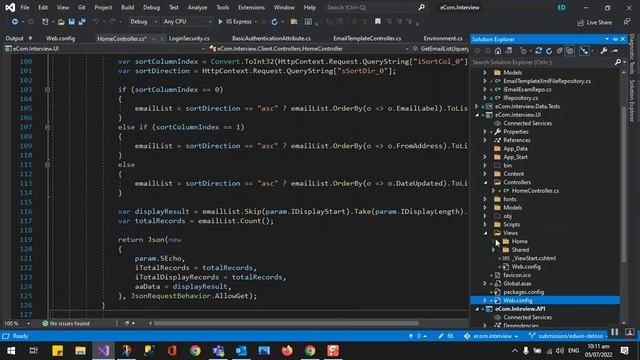Start debugging with IIS Express

pyautogui.click(x=235, y=22)
